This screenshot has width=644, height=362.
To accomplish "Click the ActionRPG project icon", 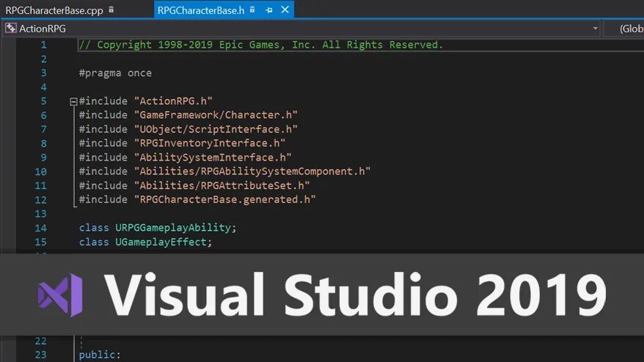I will pyautogui.click(x=10, y=29).
